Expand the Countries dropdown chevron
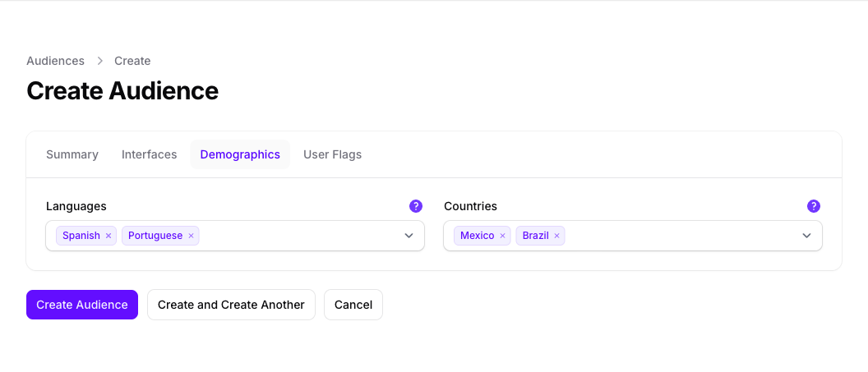 pos(806,236)
